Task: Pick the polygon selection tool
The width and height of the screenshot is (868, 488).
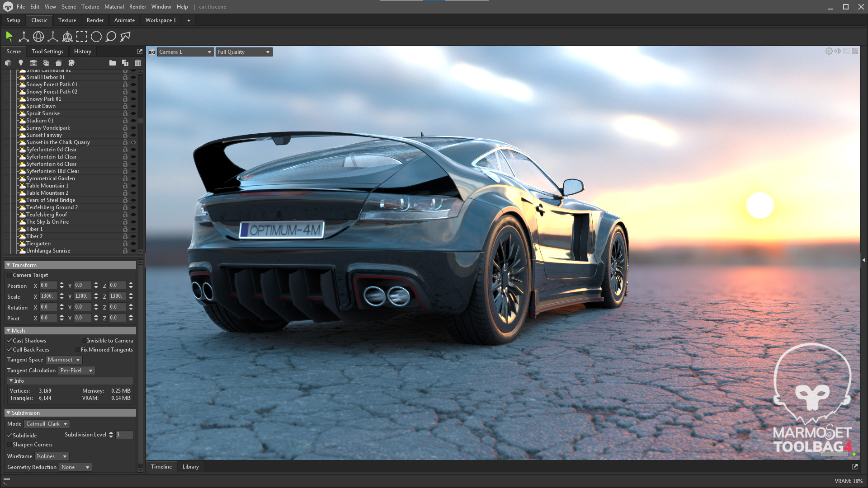Action: tap(125, 37)
